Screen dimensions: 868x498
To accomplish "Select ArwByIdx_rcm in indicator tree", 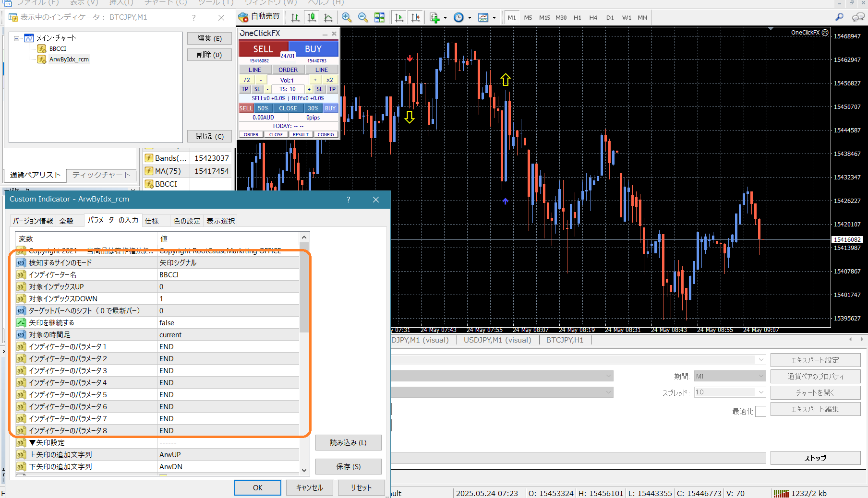I will (69, 59).
